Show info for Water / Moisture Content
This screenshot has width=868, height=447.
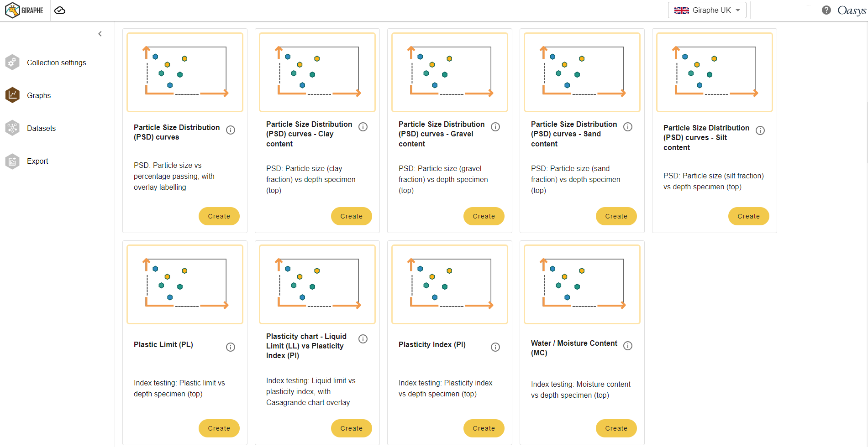[x=628, y=346]
